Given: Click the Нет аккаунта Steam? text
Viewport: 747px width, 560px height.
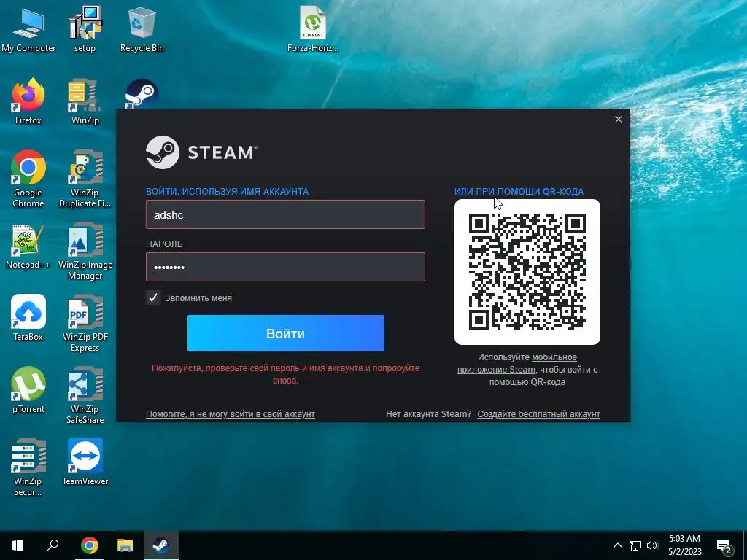Looking at the screenshot, I should coord(428,414).
